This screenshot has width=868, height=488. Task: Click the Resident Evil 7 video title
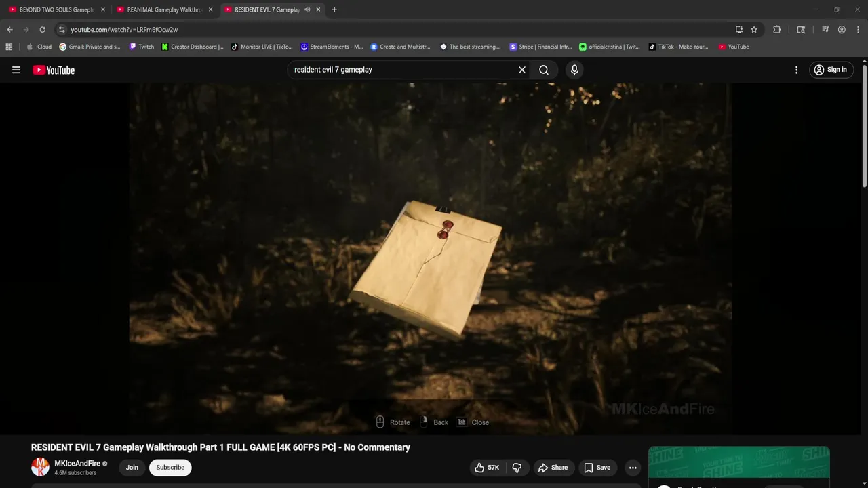pos(220,447)
